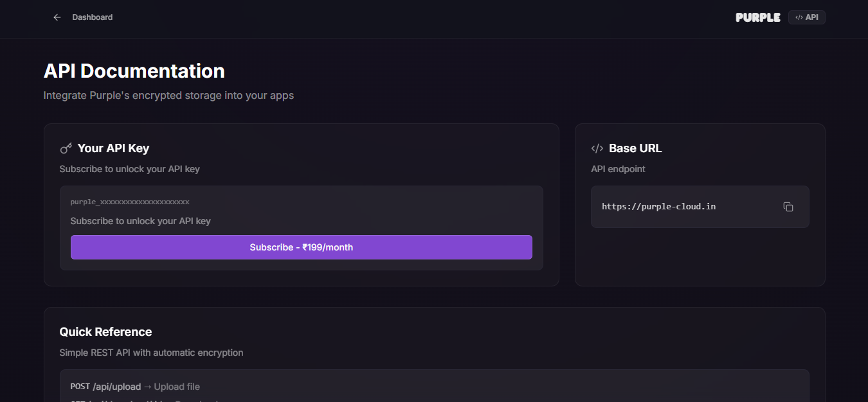Click the Your API Key card heading
Screen dimensions: 868x402
point(113,148)
